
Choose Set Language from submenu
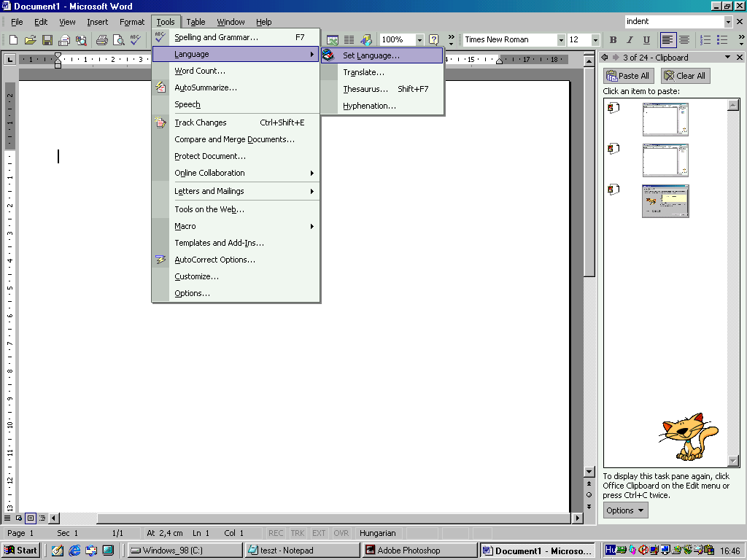point(382,55)
